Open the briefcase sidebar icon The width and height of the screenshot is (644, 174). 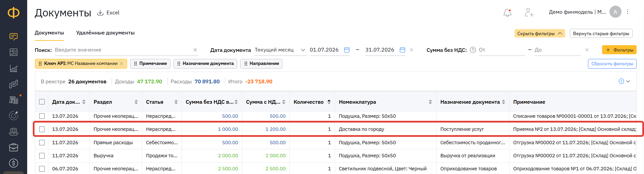pos(13,147)
